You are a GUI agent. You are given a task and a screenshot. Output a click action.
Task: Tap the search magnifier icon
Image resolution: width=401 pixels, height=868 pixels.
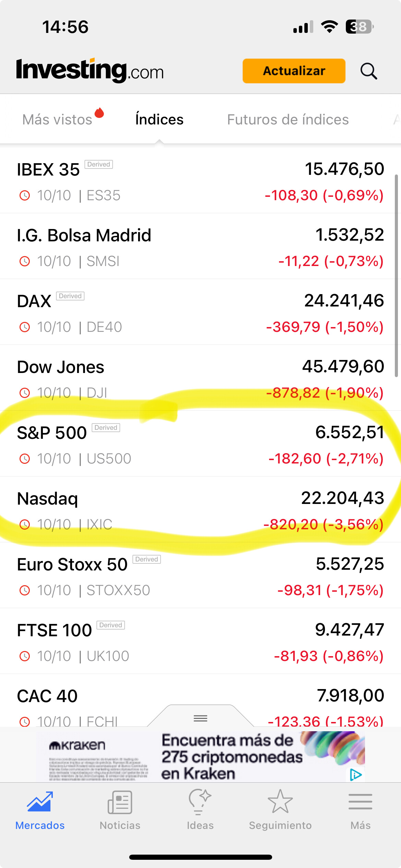[369, 71]
